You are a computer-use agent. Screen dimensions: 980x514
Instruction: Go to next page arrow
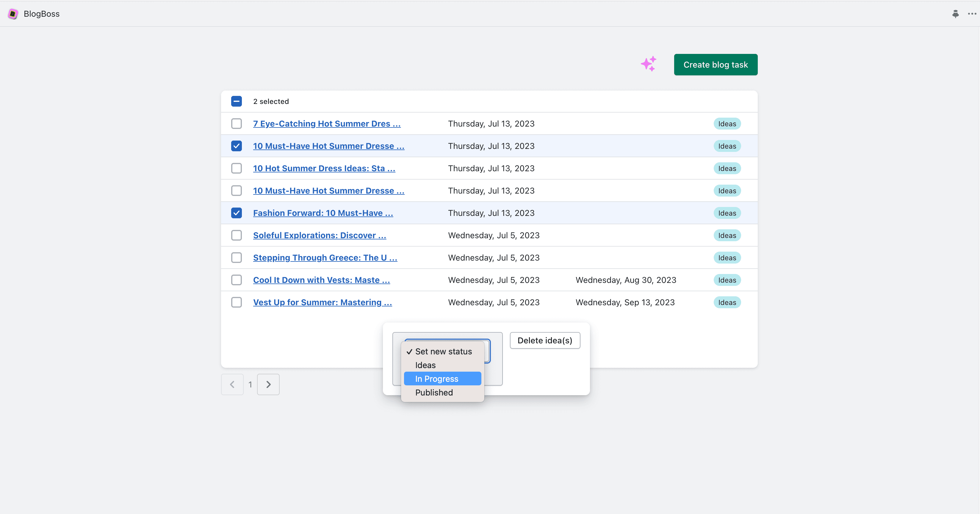tap(268, 384)
